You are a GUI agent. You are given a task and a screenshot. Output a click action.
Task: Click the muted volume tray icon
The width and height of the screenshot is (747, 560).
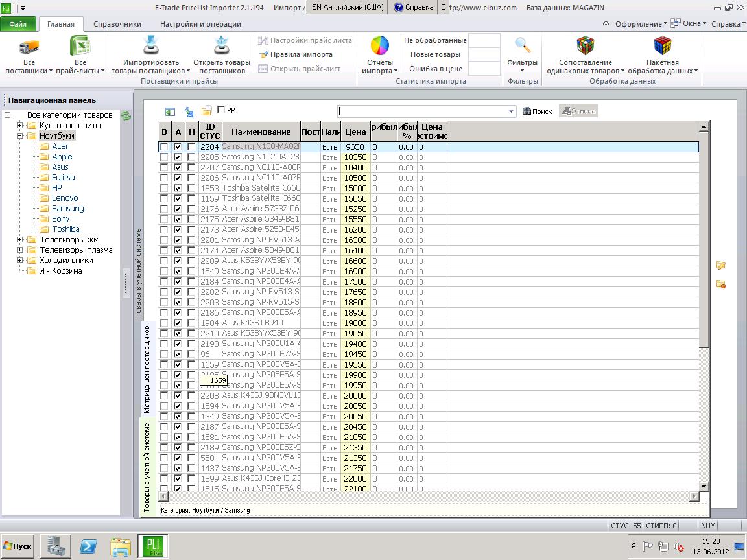click(680, 546)
